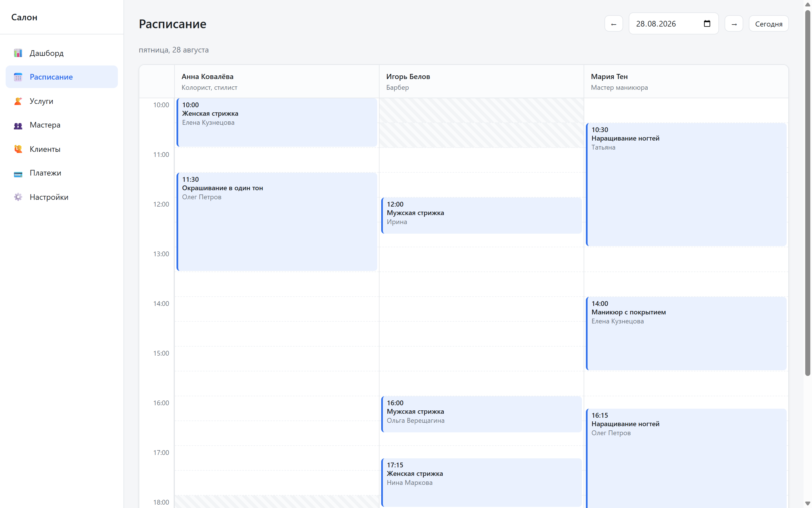Open the Мастера page
The width and height of the screenshot is (812, 508).
(x=62, y=125)
